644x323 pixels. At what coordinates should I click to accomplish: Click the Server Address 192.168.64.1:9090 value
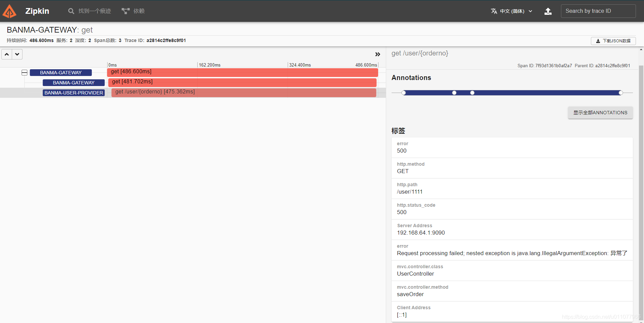[421, 233]
